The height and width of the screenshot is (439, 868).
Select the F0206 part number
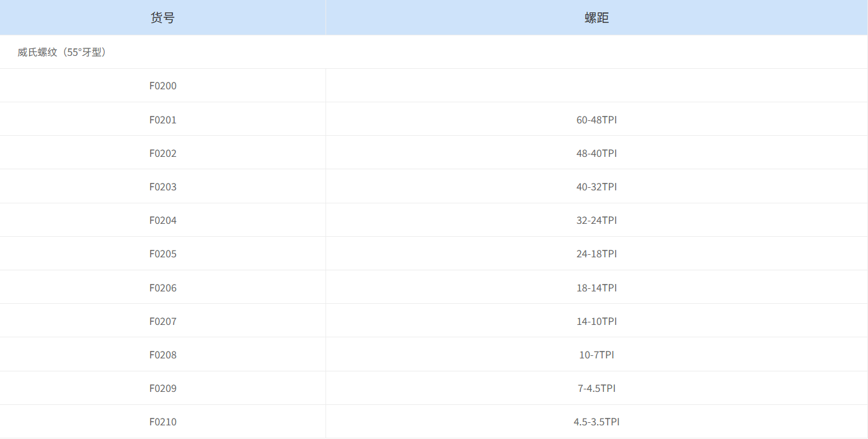pyautogui.click(x=162, y=288)
